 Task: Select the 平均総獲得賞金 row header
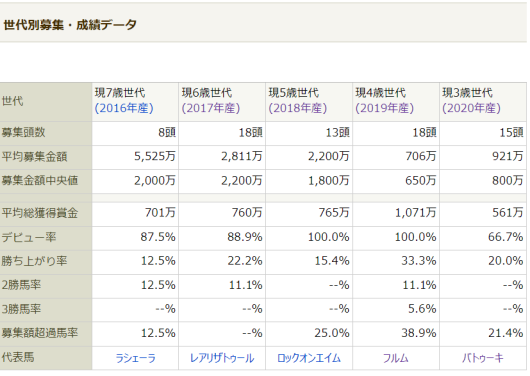tap(46, 214)
